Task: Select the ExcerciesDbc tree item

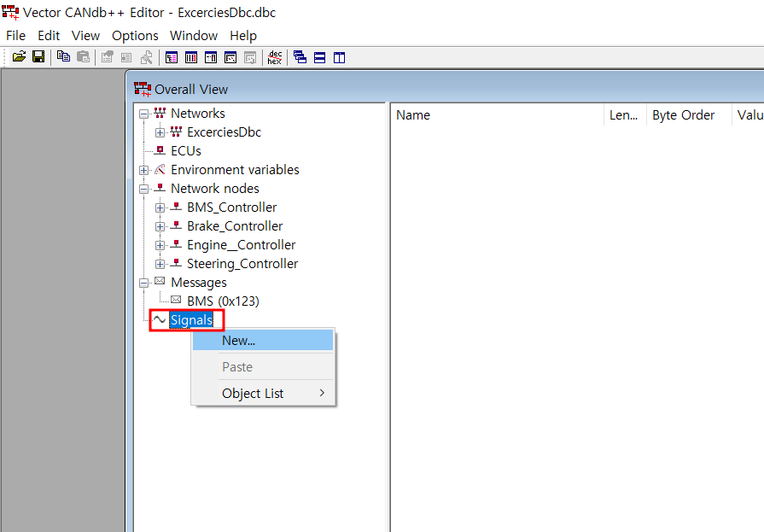Action: tap(225, 132)
